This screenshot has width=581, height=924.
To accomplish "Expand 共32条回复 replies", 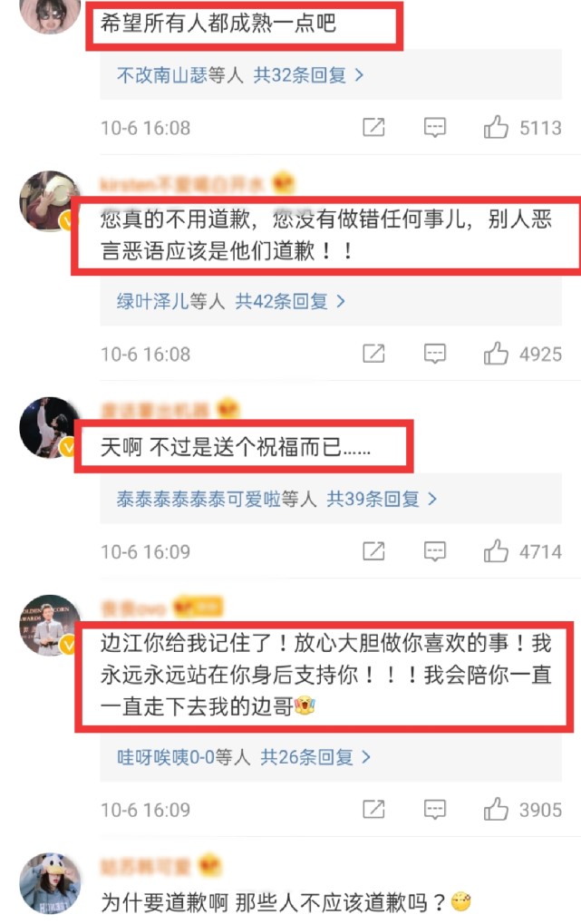I will point(308,75).
